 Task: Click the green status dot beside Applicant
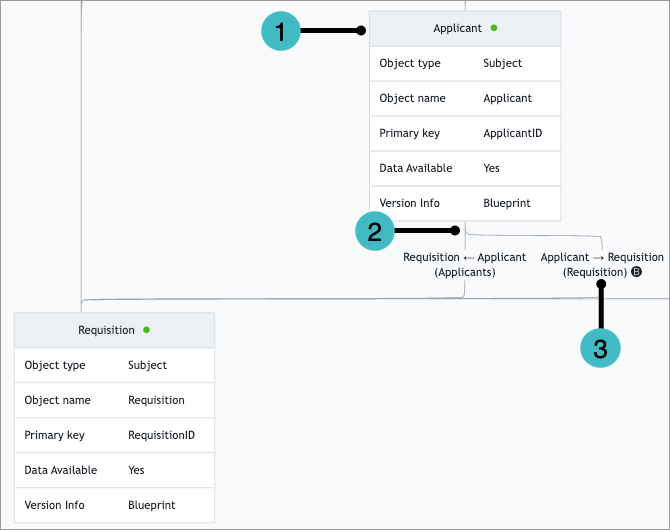(x=494, y=28)
